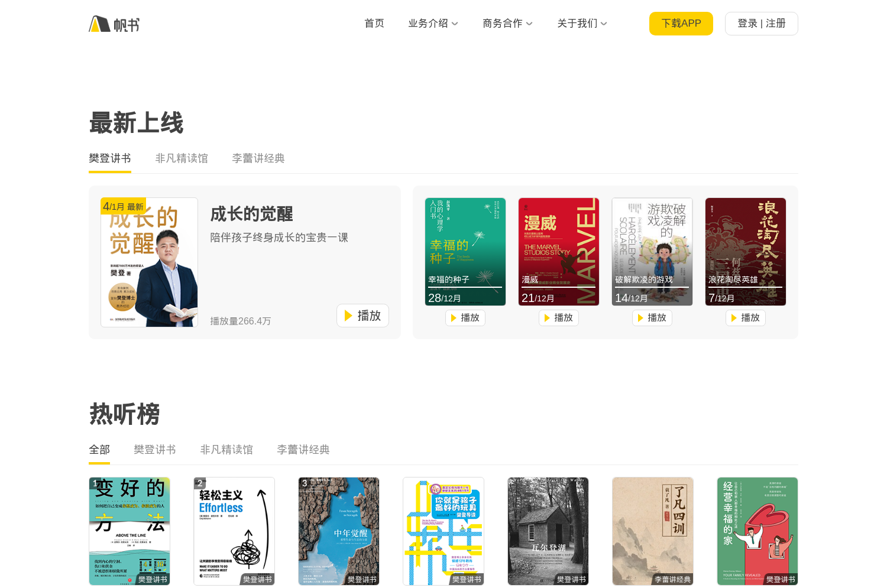Open the 成长的觉醒 title link
This screenshot has width=887, height=588.
coord(252,214)
